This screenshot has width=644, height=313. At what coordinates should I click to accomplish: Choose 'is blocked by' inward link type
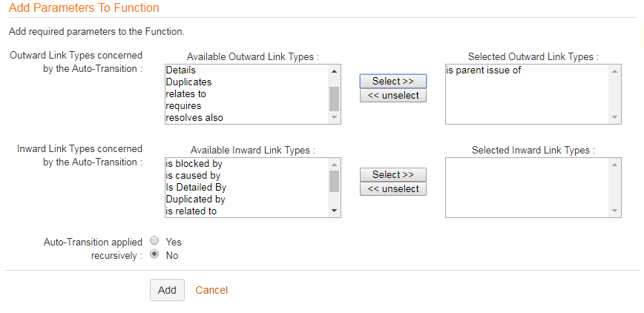pos(194,163)
